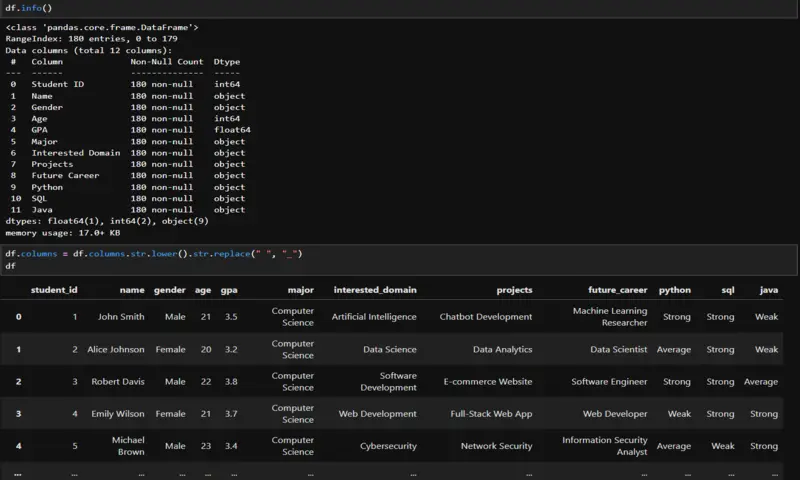Click GPA value 3.2 in row 1
Image resolution: width=800 pixels, height=480 pixels.
[231, 349]
